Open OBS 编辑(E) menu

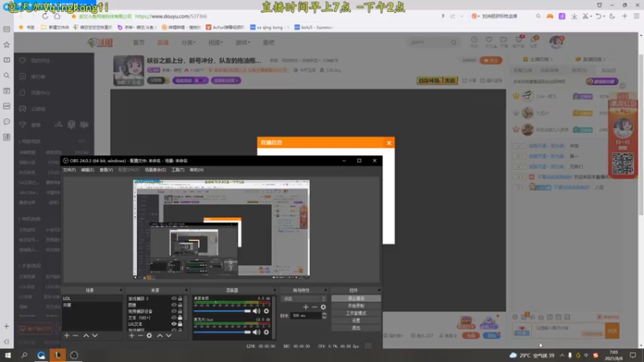click(88, 170)
